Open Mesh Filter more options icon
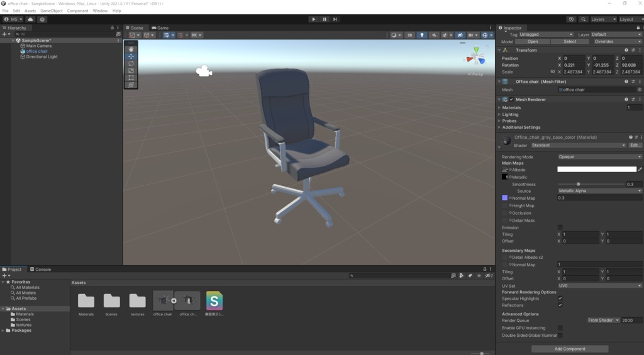 640,82
